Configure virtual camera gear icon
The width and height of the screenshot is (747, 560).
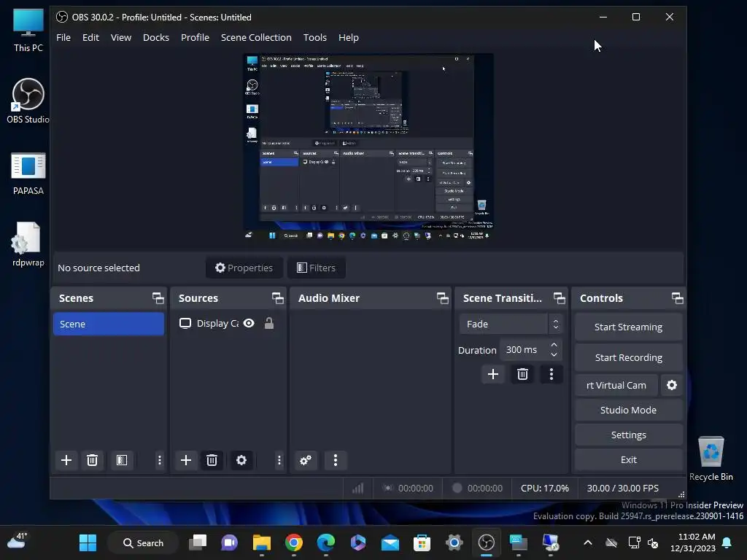tap(672, 385)
